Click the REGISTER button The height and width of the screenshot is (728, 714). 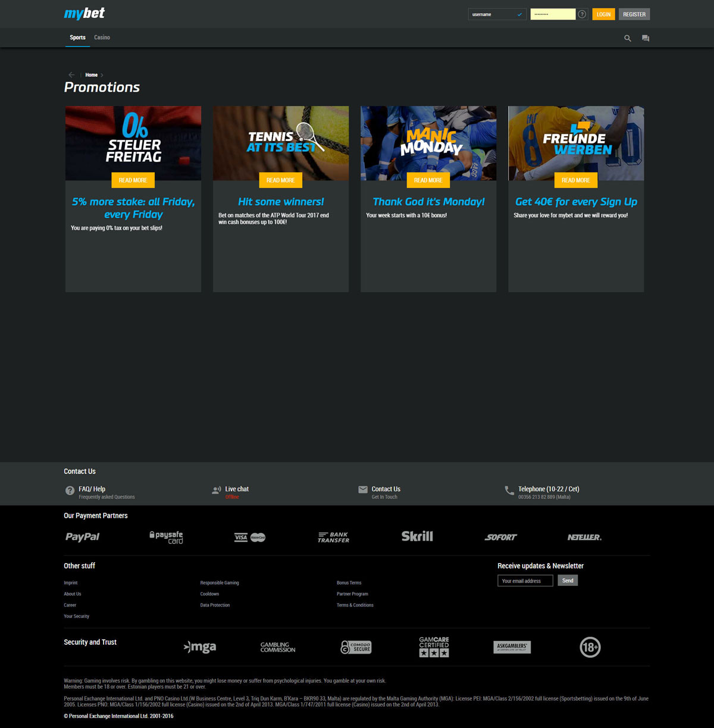pyautogui.click(x=634, y=14)
